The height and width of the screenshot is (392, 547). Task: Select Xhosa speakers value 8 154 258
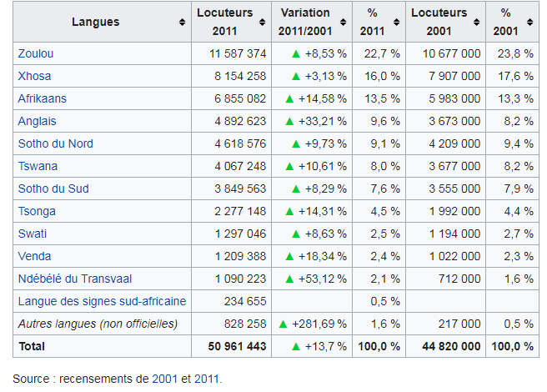pos(240,76)
